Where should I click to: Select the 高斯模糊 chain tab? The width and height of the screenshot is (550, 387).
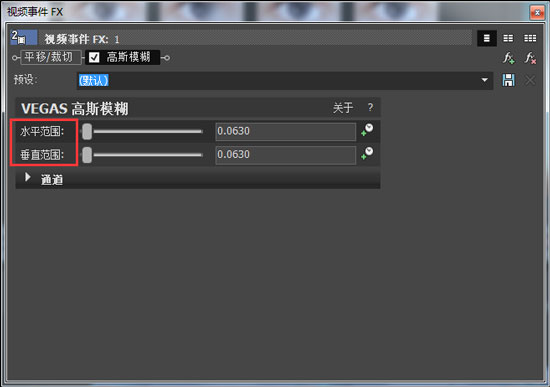[123, 57]
